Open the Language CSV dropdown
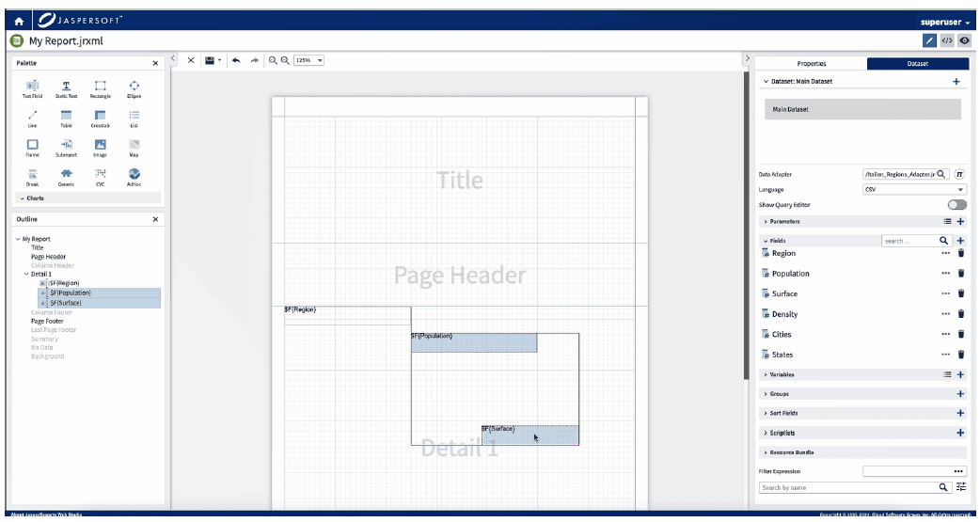 pyautogui.click(x=913, y=190)
